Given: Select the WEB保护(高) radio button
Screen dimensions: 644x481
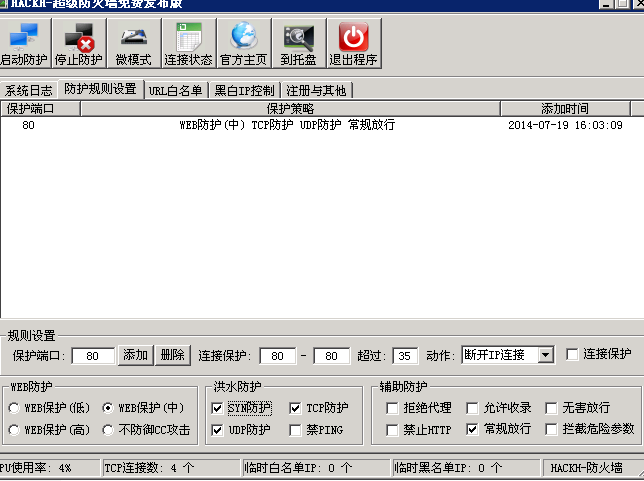Looking at the screenshot, I should (x=14, y=430).
